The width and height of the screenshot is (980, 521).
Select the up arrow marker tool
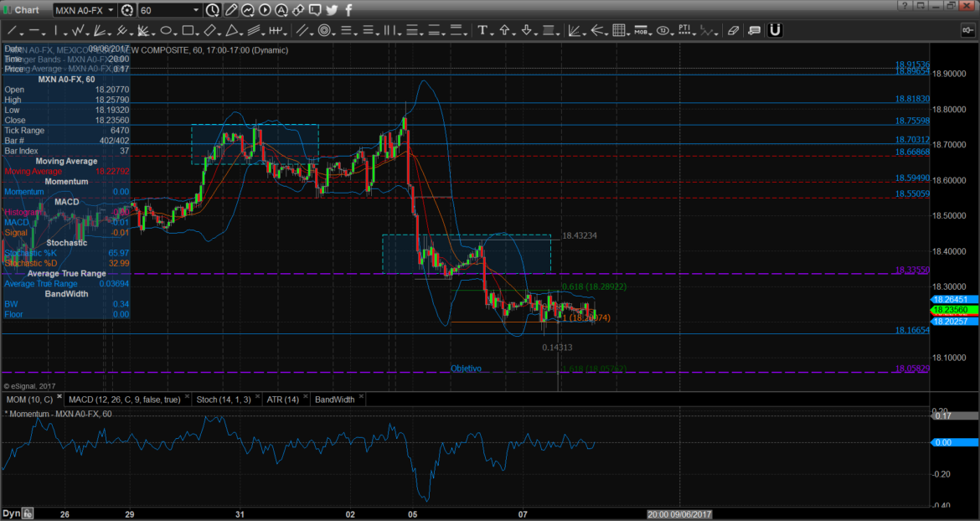point(504,30)
